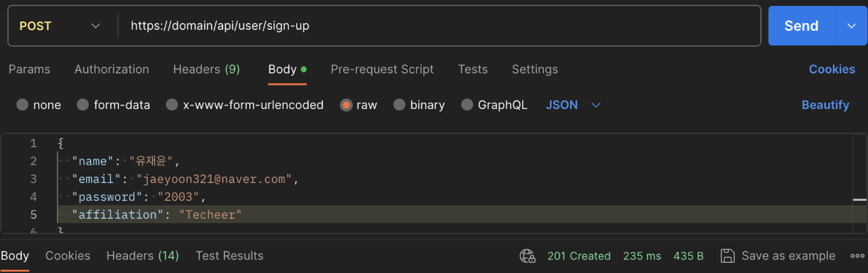The image size is (868, 273).
Task: Send the POST request
Action: click(801, 26)
